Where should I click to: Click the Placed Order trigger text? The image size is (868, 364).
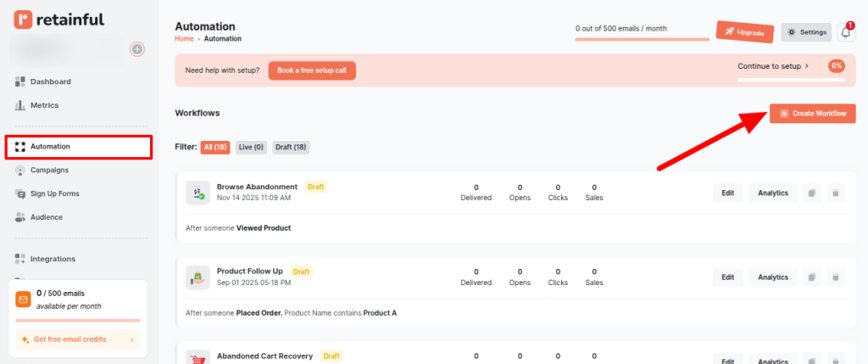point(259,312)
